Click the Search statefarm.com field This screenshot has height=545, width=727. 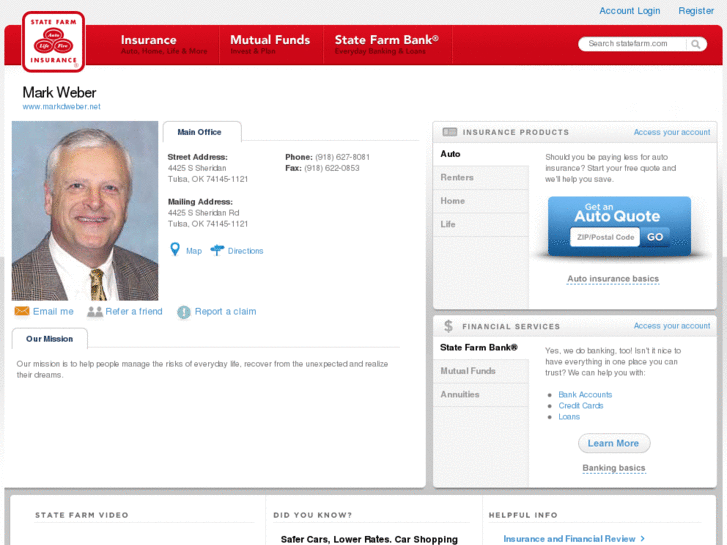pyautogui.click(x=633, y=44)
